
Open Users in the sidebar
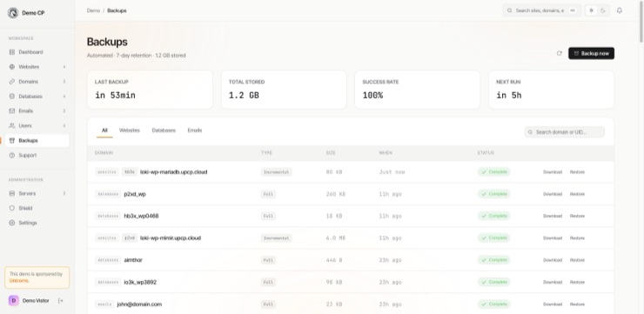(37, 125)
